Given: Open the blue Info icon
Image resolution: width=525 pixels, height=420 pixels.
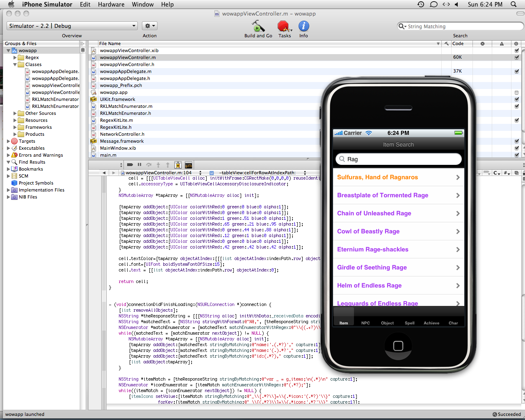Looking at the screenshot, I should tap(304, 26).
